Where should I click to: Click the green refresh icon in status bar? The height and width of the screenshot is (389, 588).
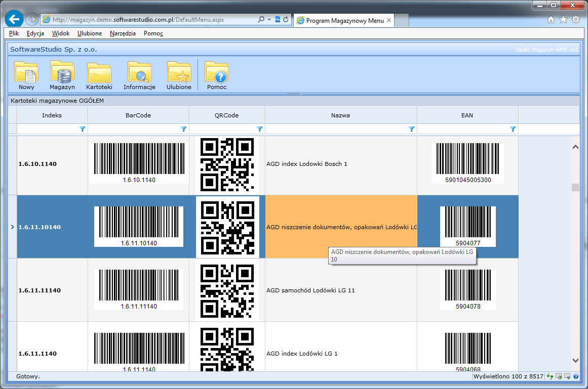(x=550, y=376)
